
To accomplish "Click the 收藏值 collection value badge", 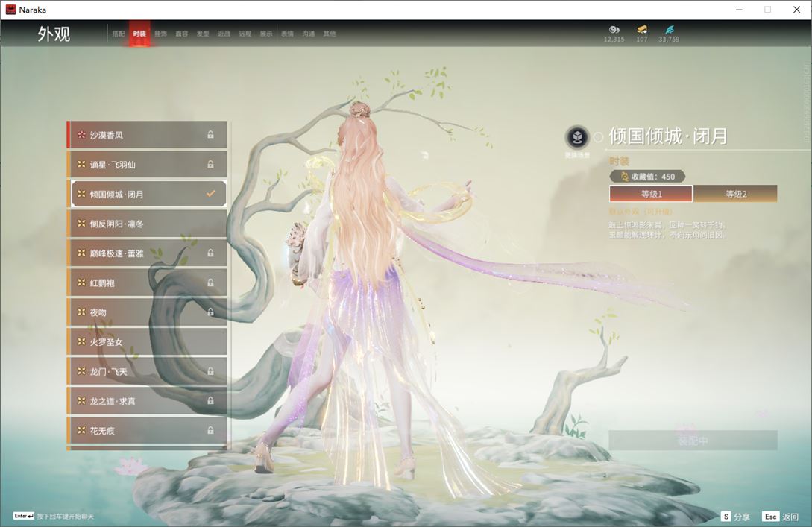I will pos(646,177).
